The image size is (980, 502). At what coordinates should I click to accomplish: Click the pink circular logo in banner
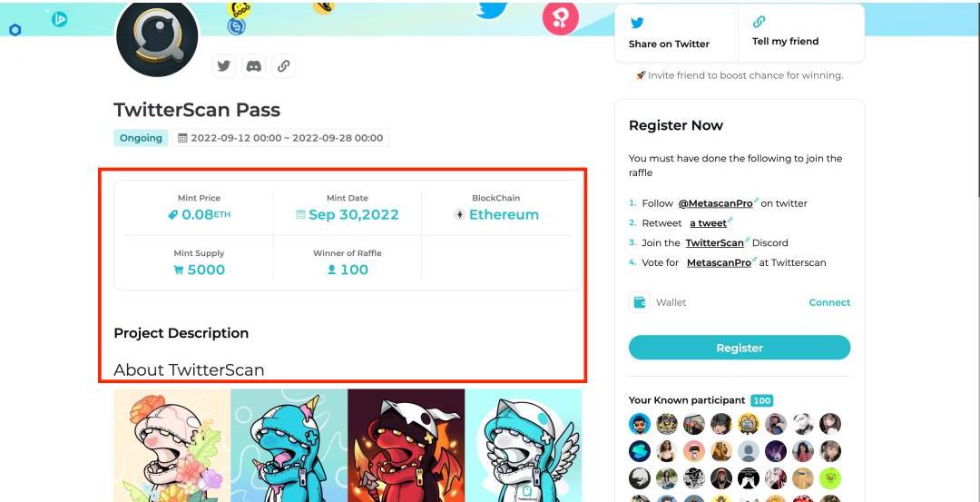(x=560, y=19)
